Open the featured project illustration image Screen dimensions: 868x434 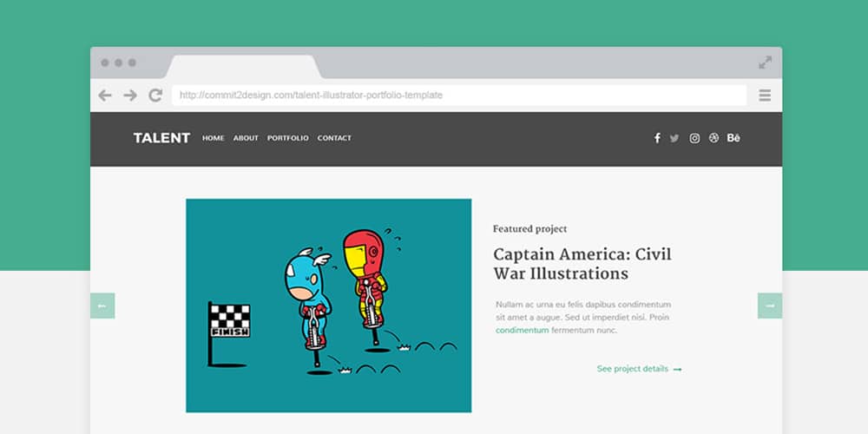pos(329,306)
